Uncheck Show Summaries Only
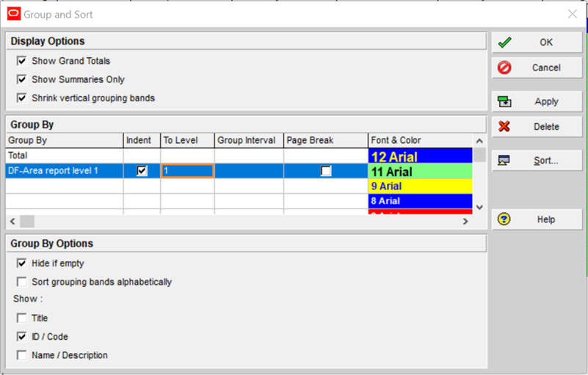This screenshot has width=588, height=375. [x=22, y=79]
